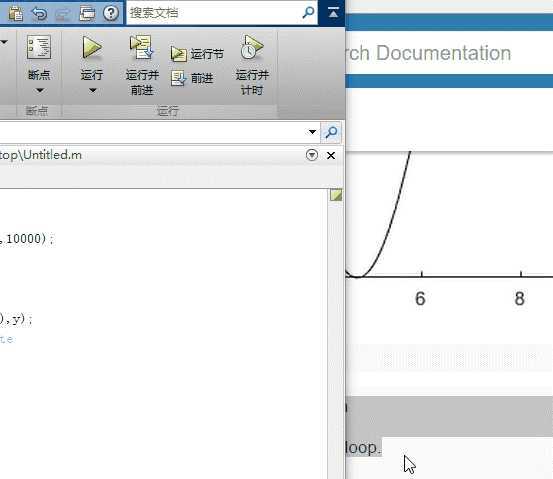Click Run Section (运行节) icon
Viewport: 553px width, 479px height.
click(x=178, y=54)
